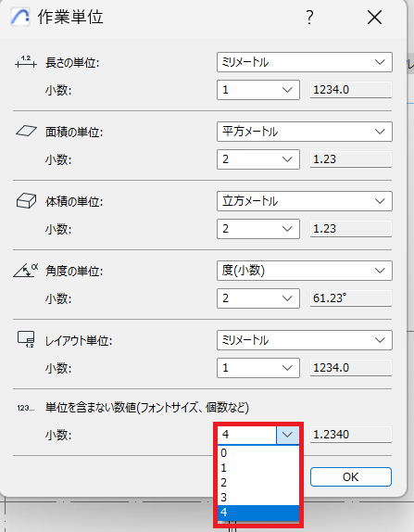414x532 pixels.
Task: Click the 123 unitless number icon
Action: (x=26, y=408)
